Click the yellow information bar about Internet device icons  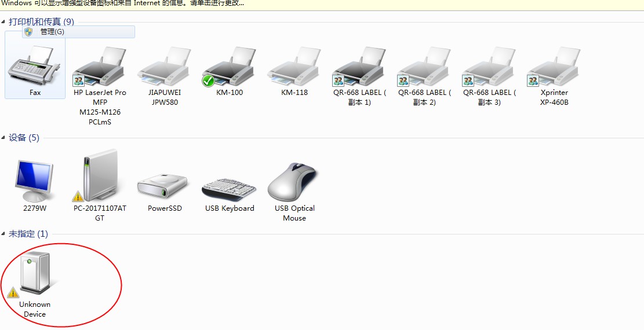coord(322,4)
